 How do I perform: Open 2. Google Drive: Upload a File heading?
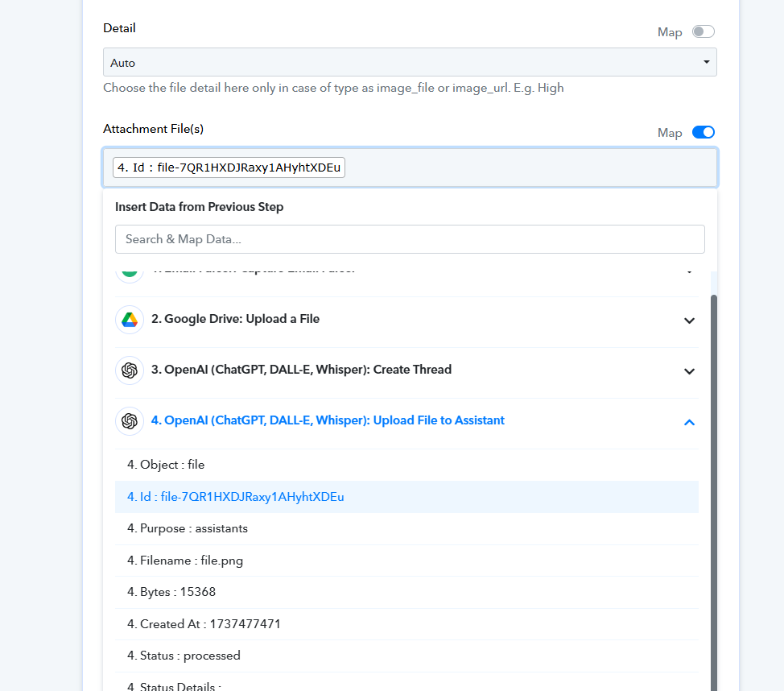(x=236, y=319)
